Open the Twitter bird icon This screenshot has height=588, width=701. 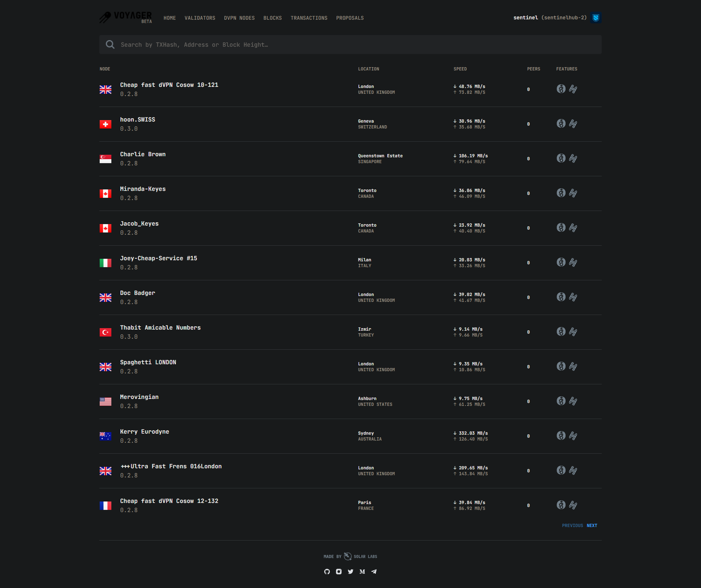pyautogui.click(x=350, y=572)
